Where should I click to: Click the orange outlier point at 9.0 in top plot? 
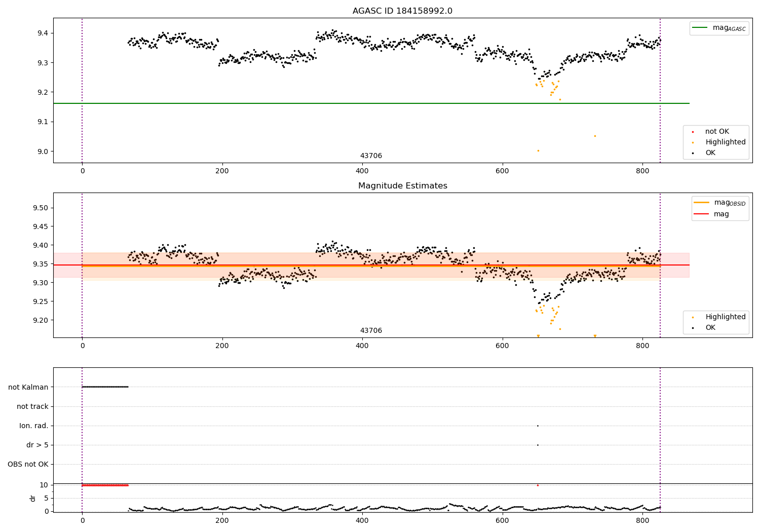click(538, 150)
